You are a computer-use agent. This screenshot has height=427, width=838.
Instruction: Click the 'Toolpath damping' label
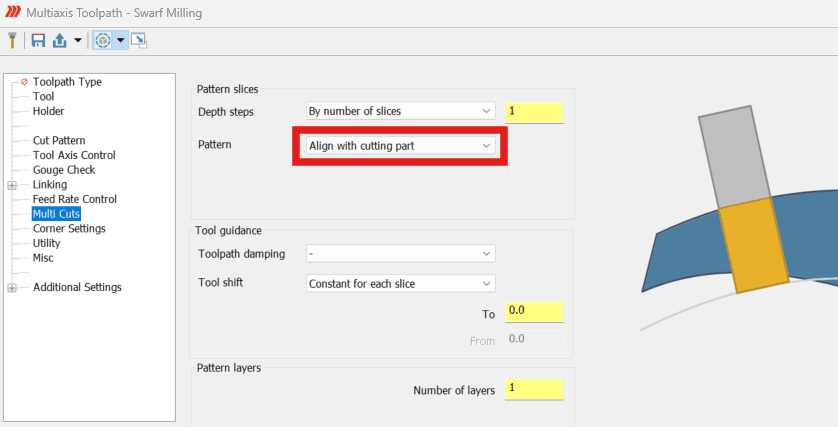[x=242, y=254]
